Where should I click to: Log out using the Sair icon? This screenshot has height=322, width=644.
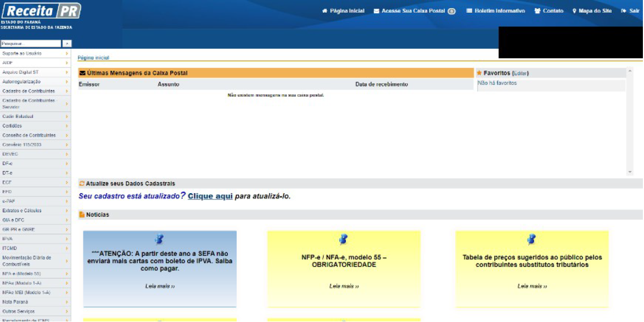pos(624,11)
